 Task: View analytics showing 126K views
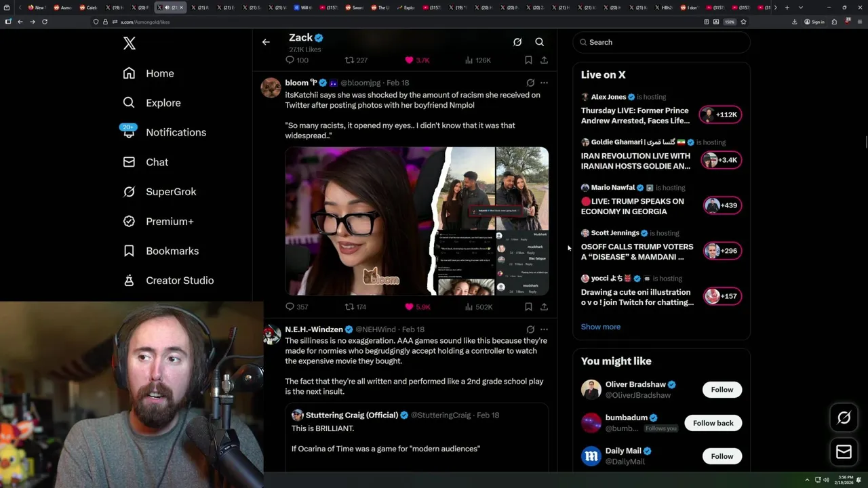[x=477, y=60]
